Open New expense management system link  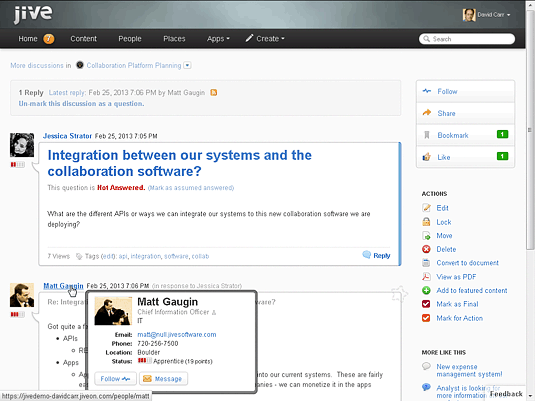pos(469,370)
